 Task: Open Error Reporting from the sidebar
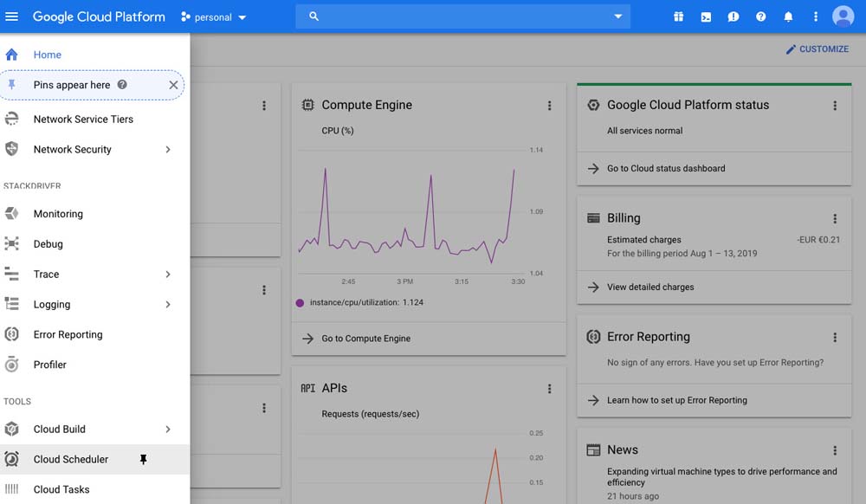tap(68, 335)
